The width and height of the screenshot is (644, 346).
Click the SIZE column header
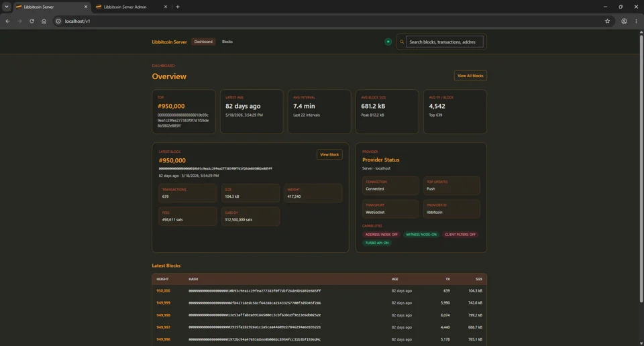click(x=479, y=279)
